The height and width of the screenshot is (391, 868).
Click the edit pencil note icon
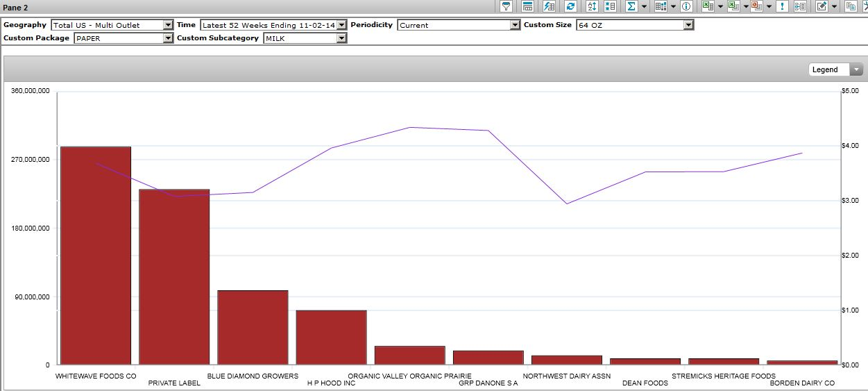click(x=822, y=6)
